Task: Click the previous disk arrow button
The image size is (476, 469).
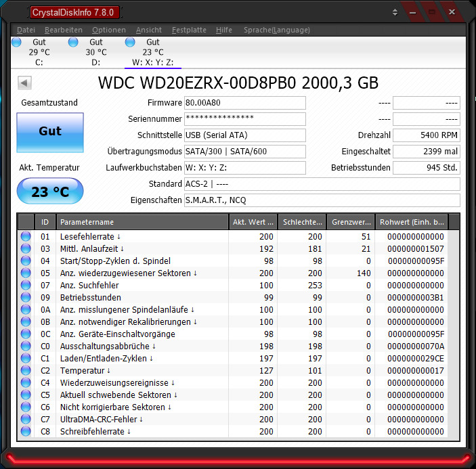Action: [x=24, y=83]
